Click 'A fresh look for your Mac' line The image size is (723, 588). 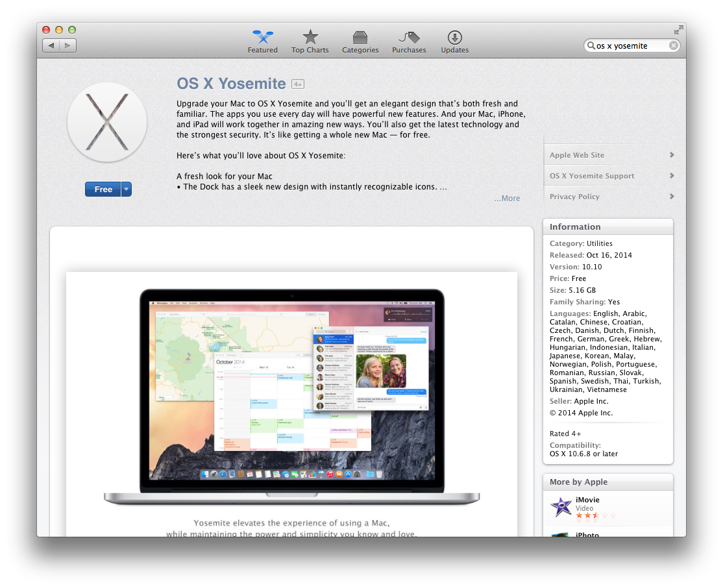[x=225, y=176]
